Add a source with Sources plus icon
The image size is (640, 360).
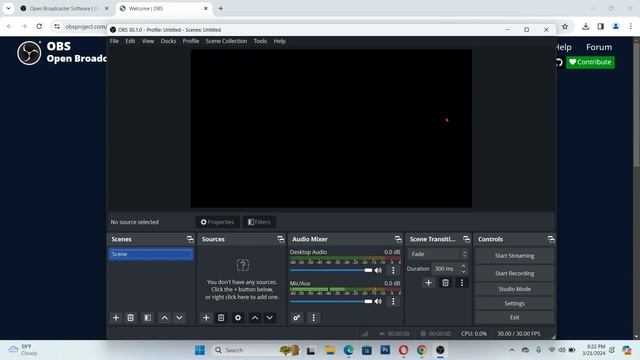206,318
